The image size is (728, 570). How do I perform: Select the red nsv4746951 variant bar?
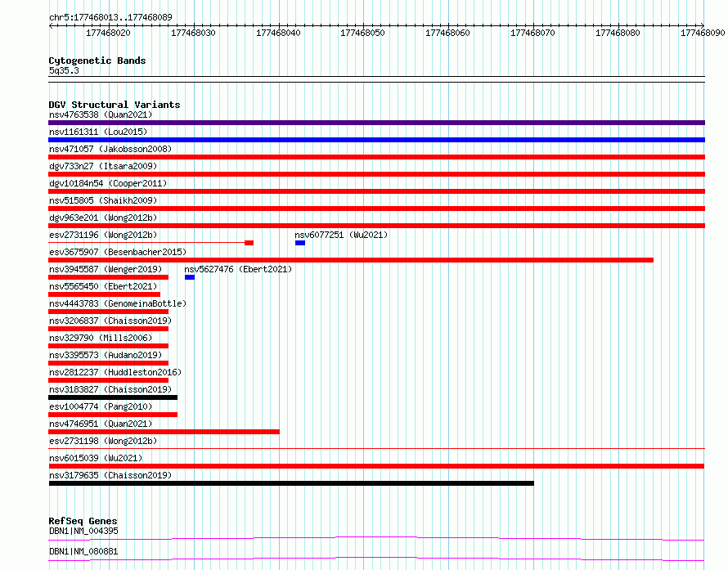pyautogui.click(x=164, y=432)
